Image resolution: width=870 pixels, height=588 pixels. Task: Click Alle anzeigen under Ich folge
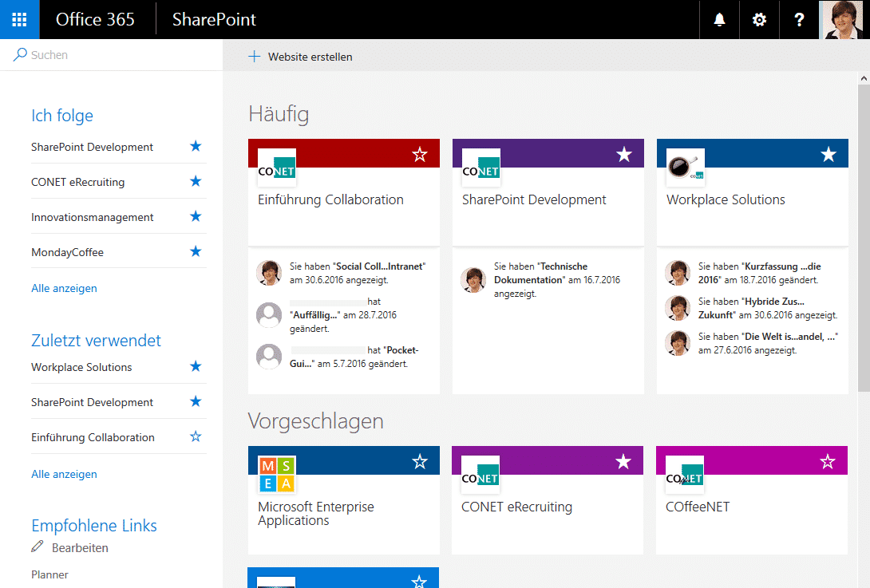point(64,288)
